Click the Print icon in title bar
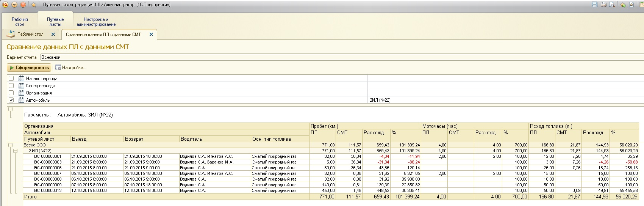This screenshot has height=206, width=644. coord(603,5)
